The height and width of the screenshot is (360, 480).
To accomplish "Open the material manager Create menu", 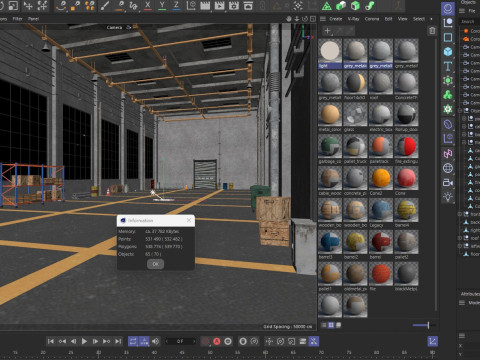I will 336,19.
